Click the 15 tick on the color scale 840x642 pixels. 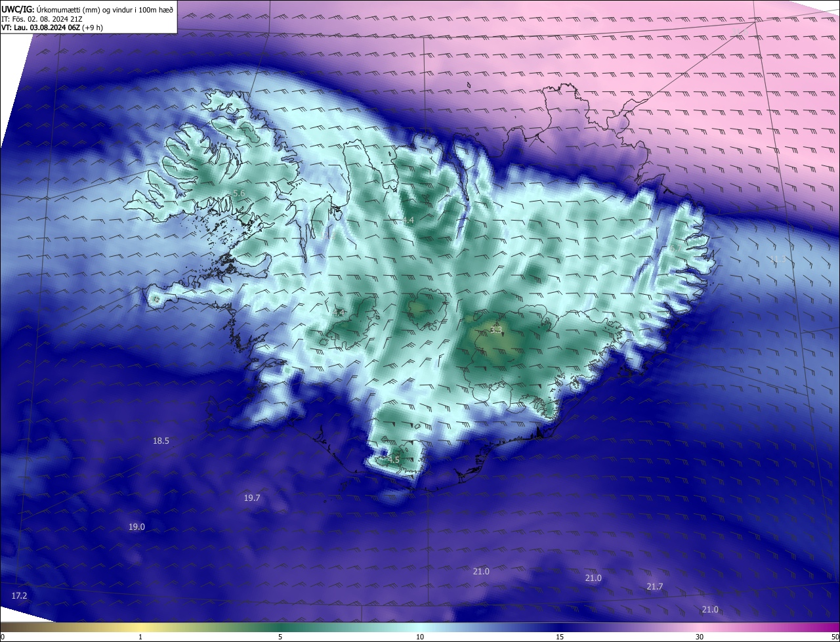coord(560,637)
